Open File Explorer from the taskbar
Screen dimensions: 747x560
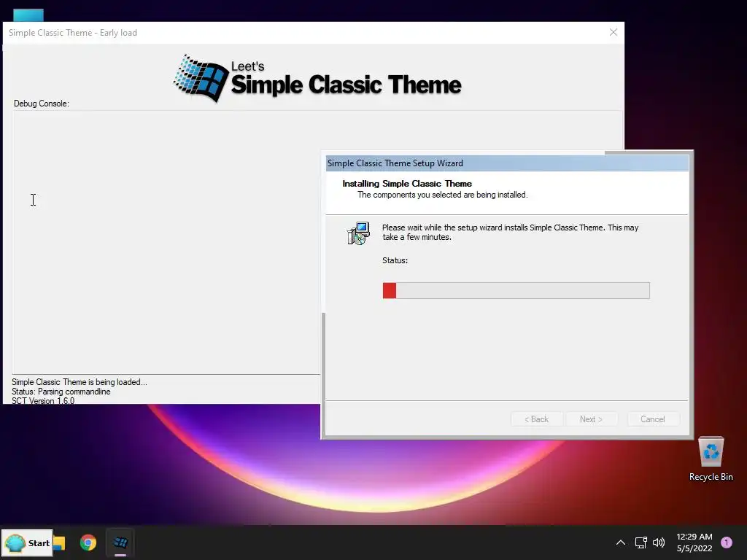point(59,542)
